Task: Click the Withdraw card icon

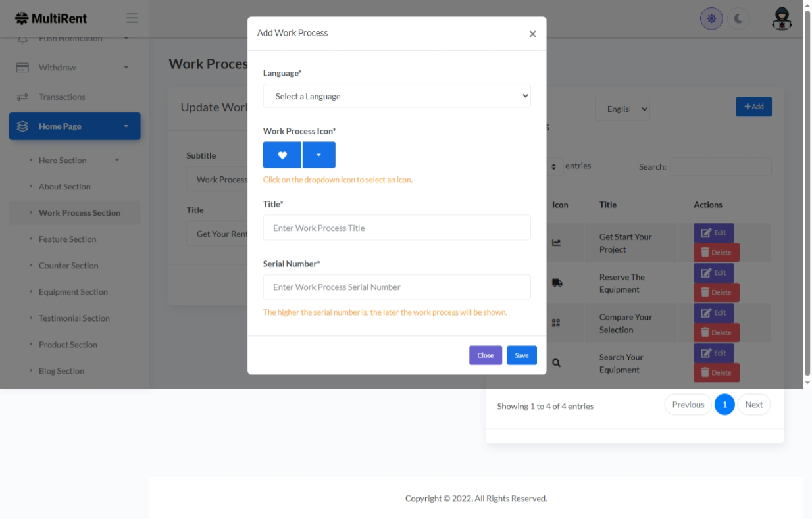Action: coord(22,68)
